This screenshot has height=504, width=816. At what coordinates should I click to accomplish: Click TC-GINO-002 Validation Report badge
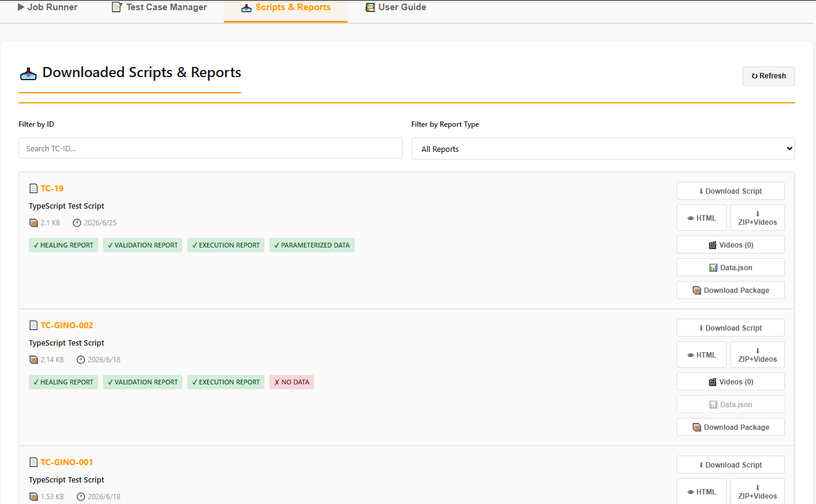(x=142, y=382)
